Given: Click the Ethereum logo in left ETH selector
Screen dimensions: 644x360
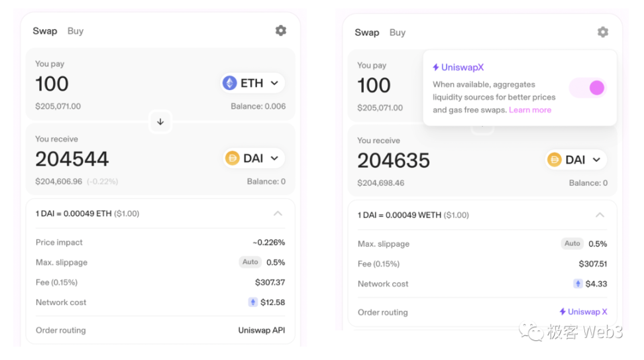Looking at the screenshot, I should [230, 83].
